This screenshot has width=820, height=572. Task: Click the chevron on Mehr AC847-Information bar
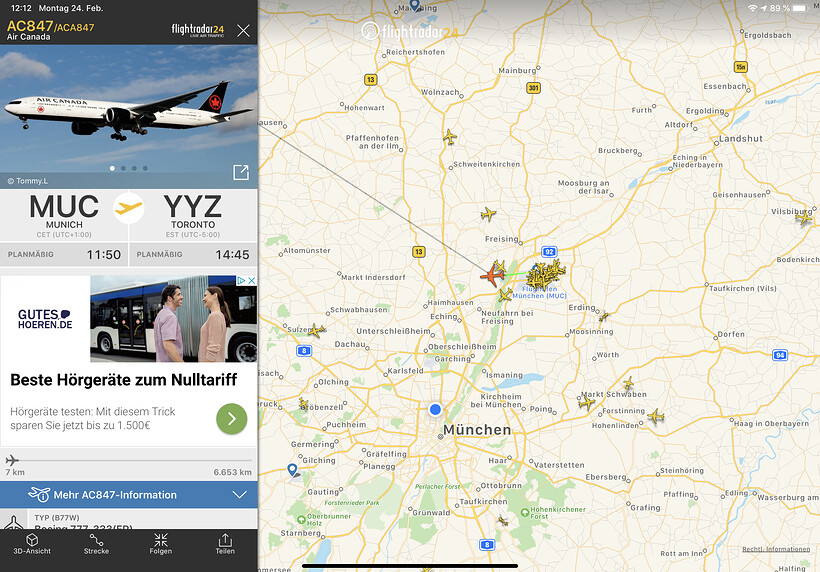[240, 495]
